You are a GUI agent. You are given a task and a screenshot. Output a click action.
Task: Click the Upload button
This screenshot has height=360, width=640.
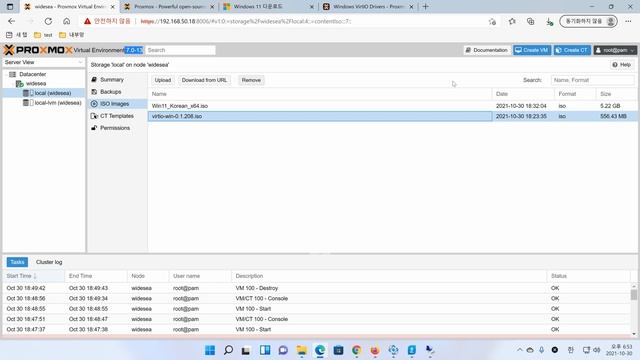click(x=163, y=80)
